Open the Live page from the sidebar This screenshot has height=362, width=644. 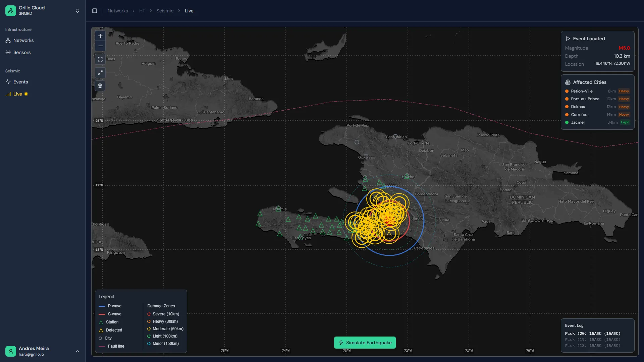18,94
